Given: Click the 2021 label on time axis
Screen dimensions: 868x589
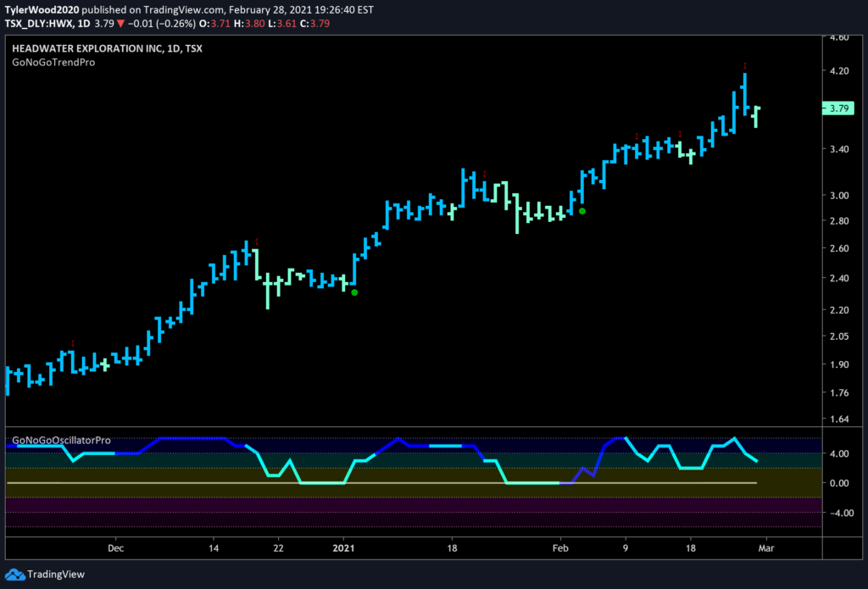Looking at the screenshot, I should (343, 548).
